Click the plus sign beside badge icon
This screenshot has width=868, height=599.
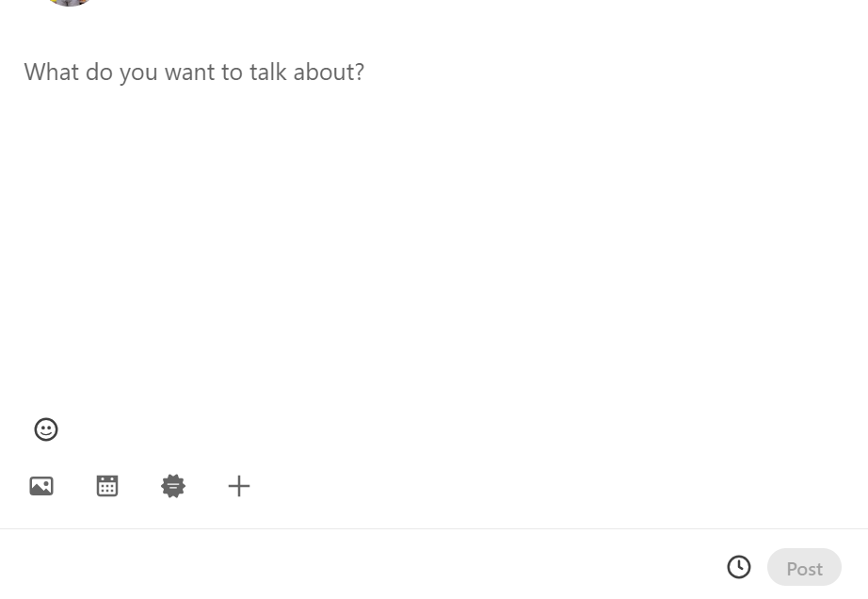pos(239,486)
